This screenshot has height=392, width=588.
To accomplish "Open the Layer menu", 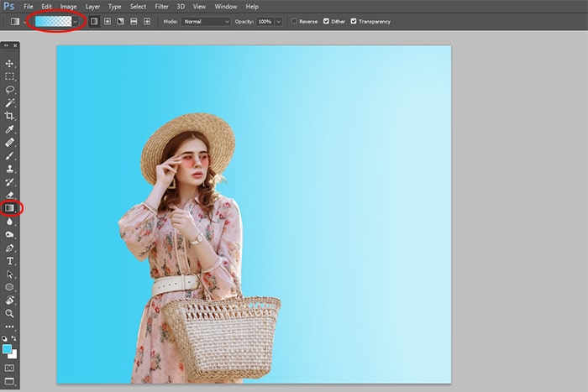I will point(92,7).
